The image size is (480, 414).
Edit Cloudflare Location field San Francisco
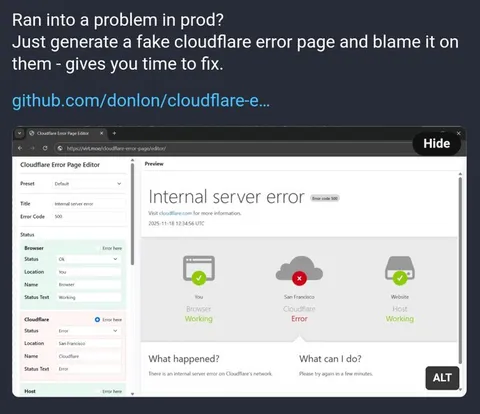[x=89, y=343]
